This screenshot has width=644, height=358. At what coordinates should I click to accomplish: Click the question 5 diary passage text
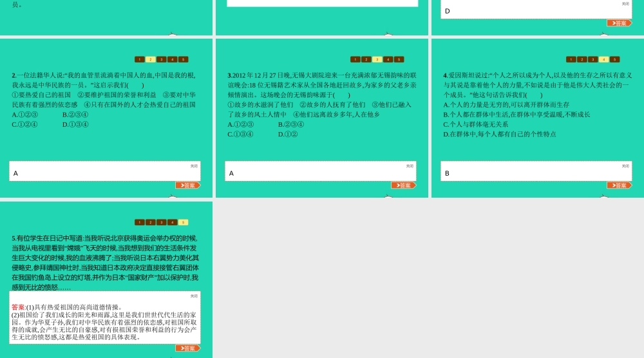pos(105,263)
